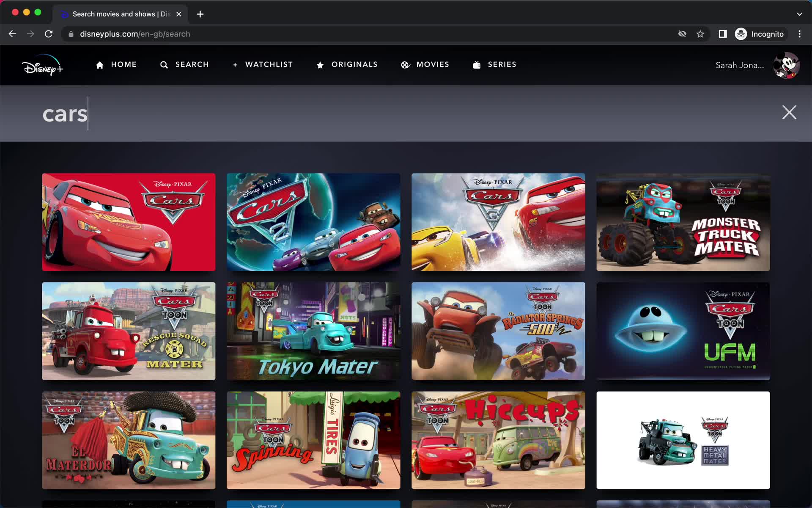Open the ORIGINALS section

point(347,64)
